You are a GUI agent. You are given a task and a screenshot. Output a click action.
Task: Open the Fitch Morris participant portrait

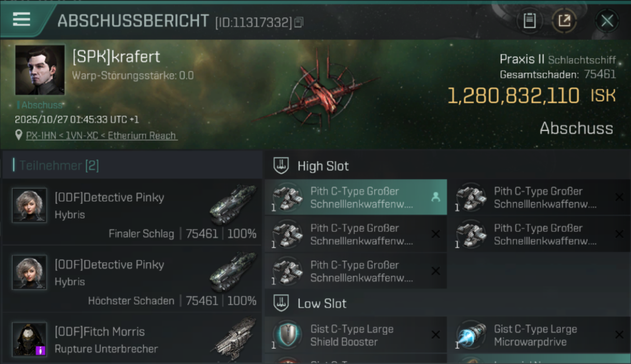[x=30, y=339]
